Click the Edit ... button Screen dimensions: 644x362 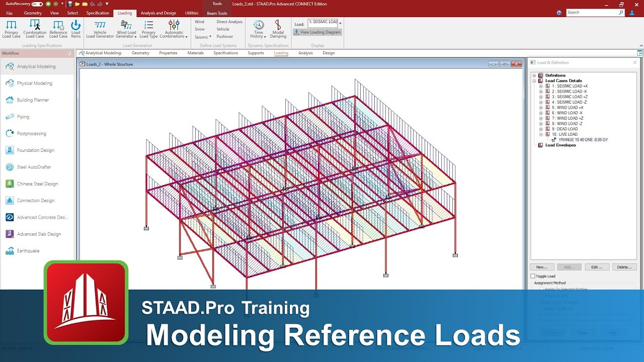coord(597,267)
